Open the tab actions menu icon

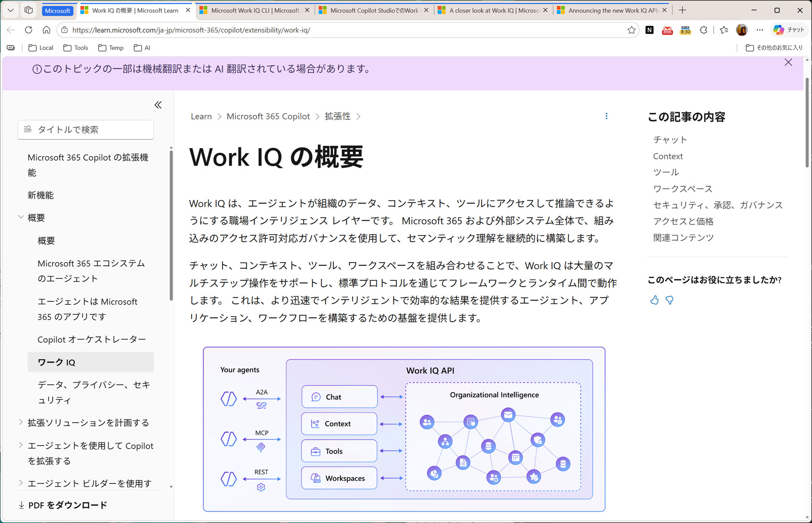(29, 10)
